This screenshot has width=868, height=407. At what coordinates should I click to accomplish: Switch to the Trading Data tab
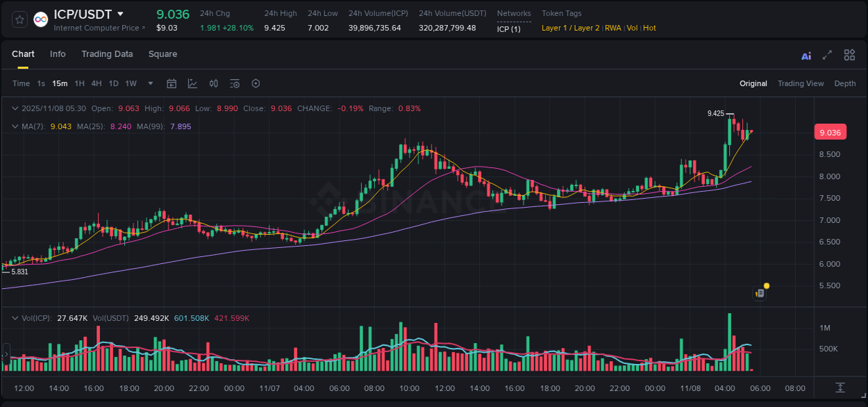[107, 53]
